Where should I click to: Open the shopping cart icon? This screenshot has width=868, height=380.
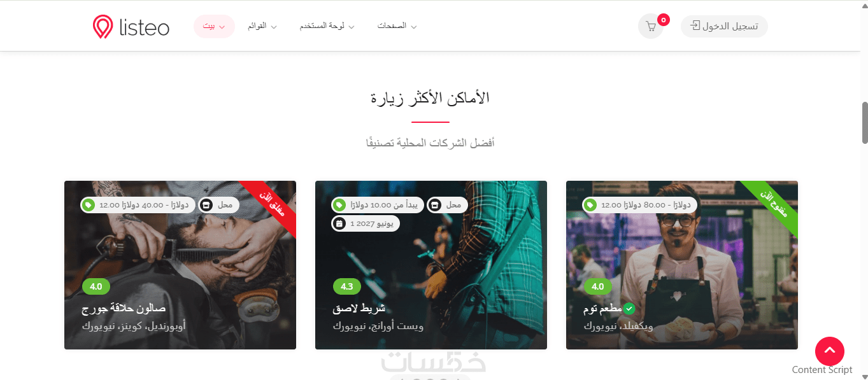[x=650, y=27]
